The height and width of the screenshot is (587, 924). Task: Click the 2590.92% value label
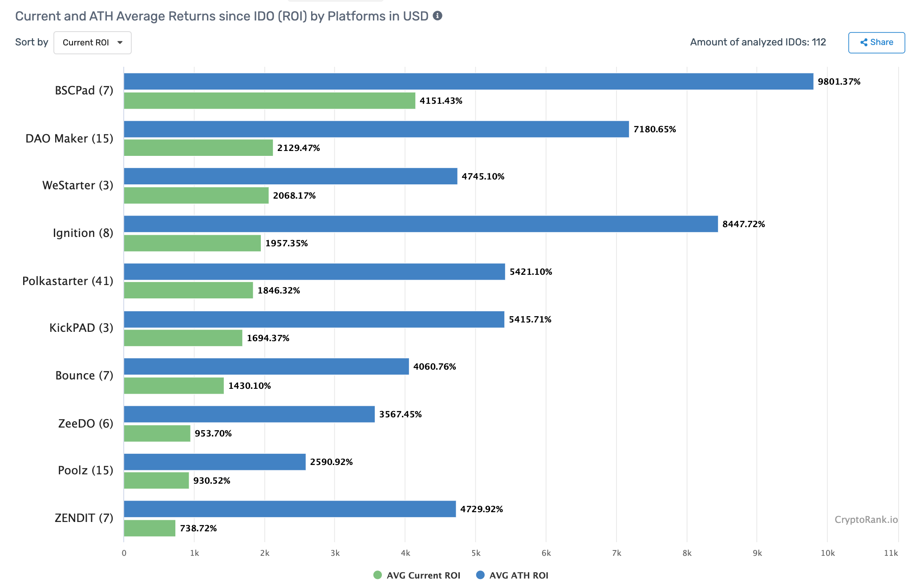coord(332,462)
